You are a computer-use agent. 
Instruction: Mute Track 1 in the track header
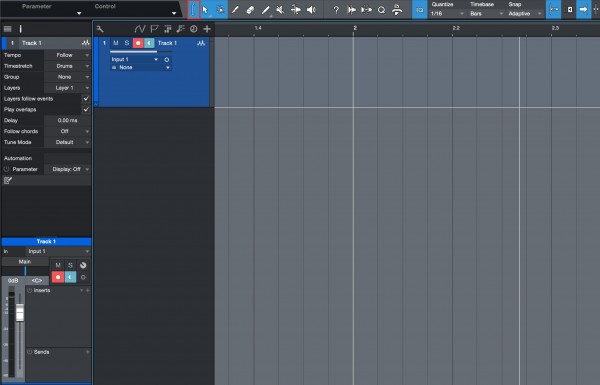point(116,43)
